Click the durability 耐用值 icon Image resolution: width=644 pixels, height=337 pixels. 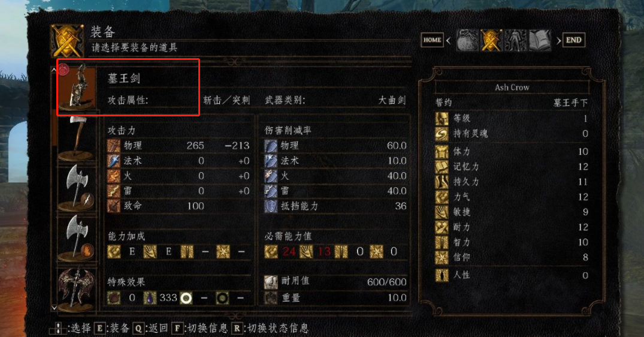pos(270,282)
